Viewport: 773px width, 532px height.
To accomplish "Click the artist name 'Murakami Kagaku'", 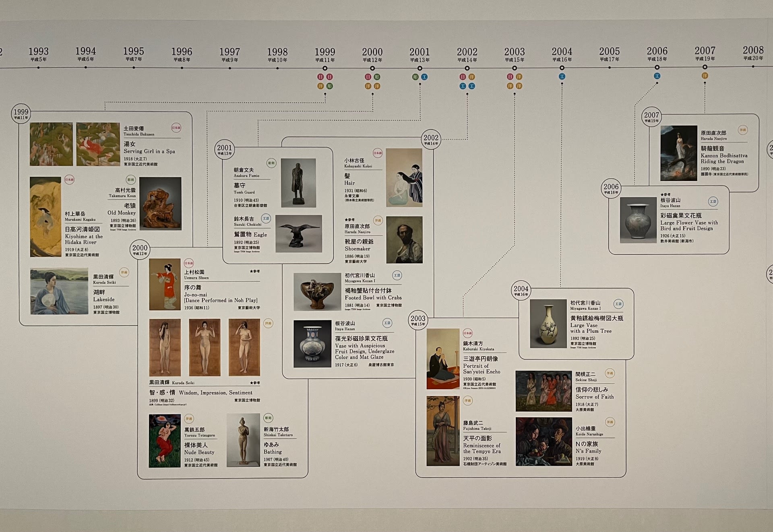I will 81,220.
